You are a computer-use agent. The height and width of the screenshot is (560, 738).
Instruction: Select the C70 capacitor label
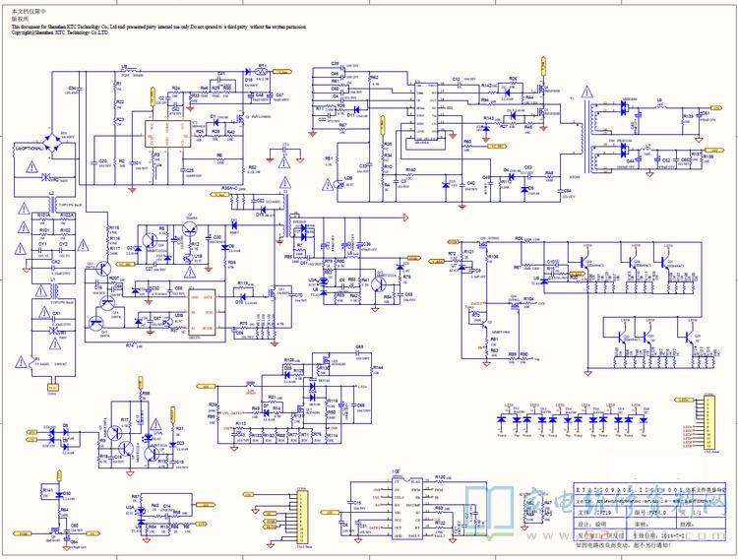(298, 295)
